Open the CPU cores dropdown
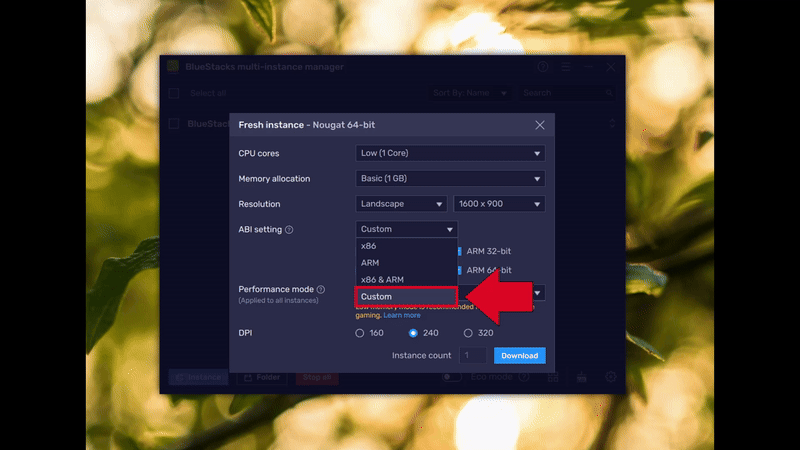The image size is (800, 450). (450, 153)
